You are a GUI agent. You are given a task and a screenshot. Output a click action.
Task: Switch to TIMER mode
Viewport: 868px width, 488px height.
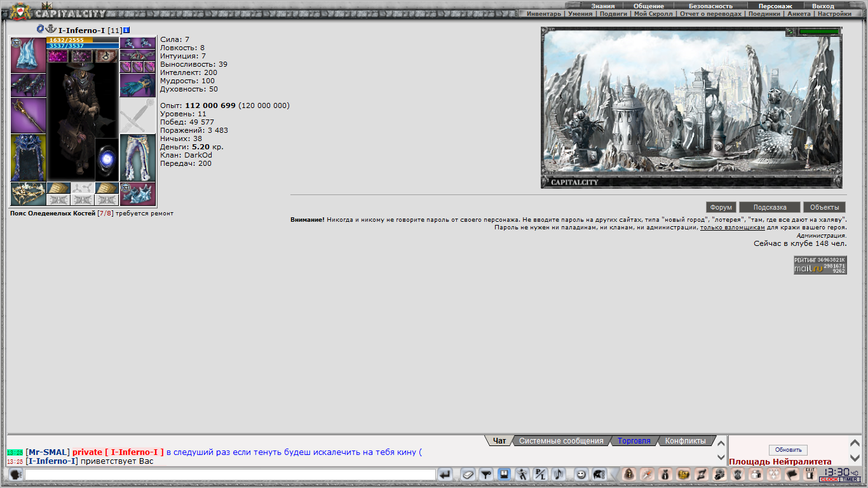(850, 479)
